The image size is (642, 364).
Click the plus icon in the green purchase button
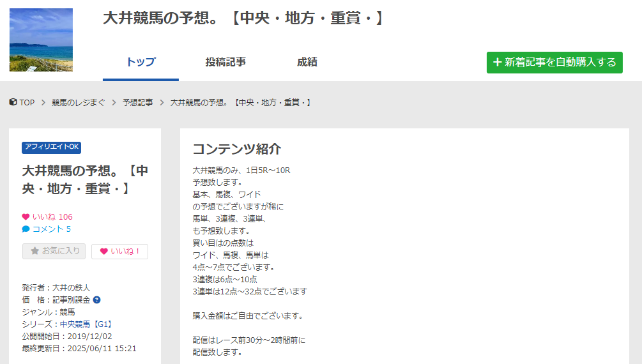498,62
